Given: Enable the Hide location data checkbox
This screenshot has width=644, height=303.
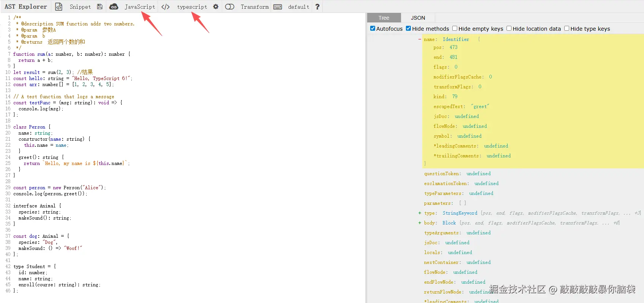Looking at the screenshot, I should click(x=509, y=28).
